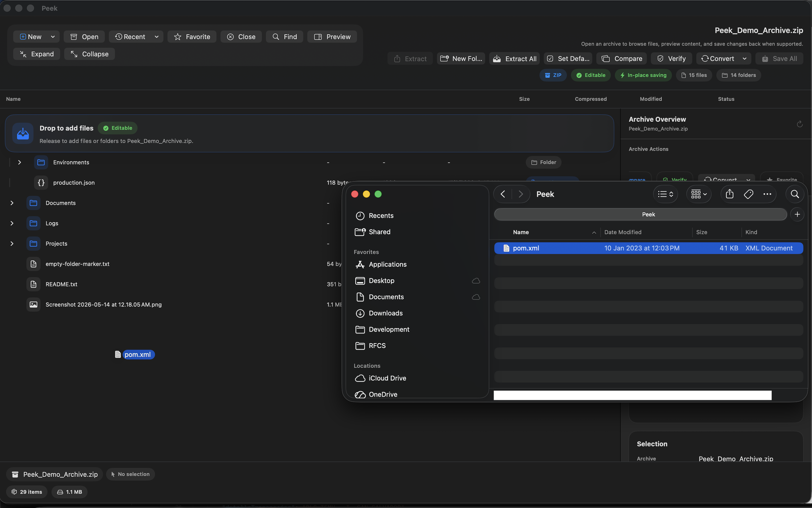Click the ZIP format badge

point(553,75)
